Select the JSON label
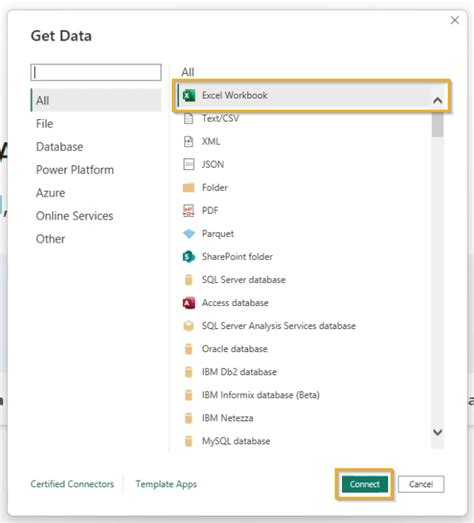Image resolution: width=474 pixels, height=523 pixels. [x=213, y=164]
